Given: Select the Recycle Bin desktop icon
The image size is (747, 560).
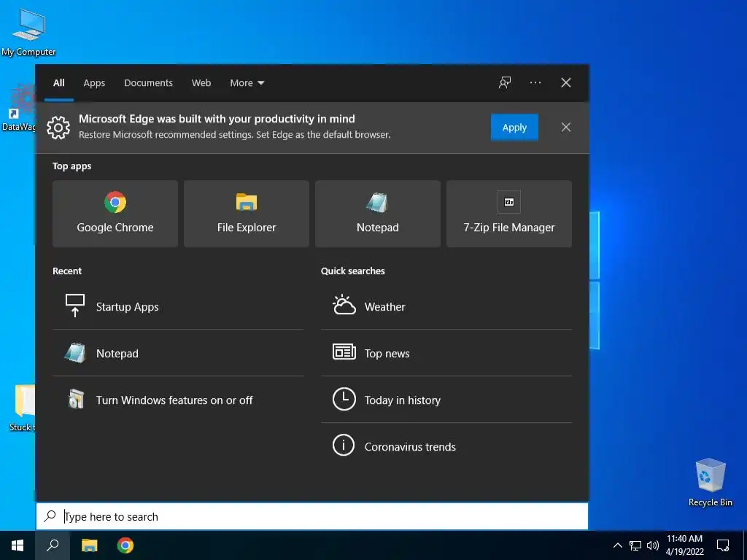Looking at the screenshot, I should (x=711, y=483).
